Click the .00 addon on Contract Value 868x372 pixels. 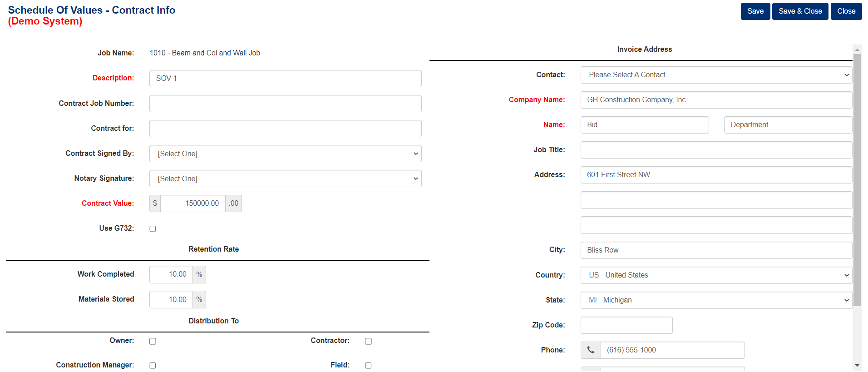pos(234,203)
